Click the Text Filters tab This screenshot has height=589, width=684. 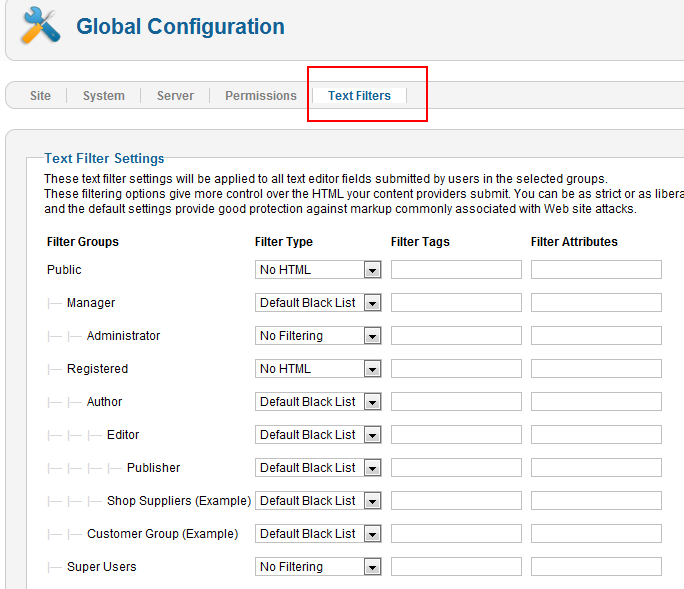(x=359, y=96)
